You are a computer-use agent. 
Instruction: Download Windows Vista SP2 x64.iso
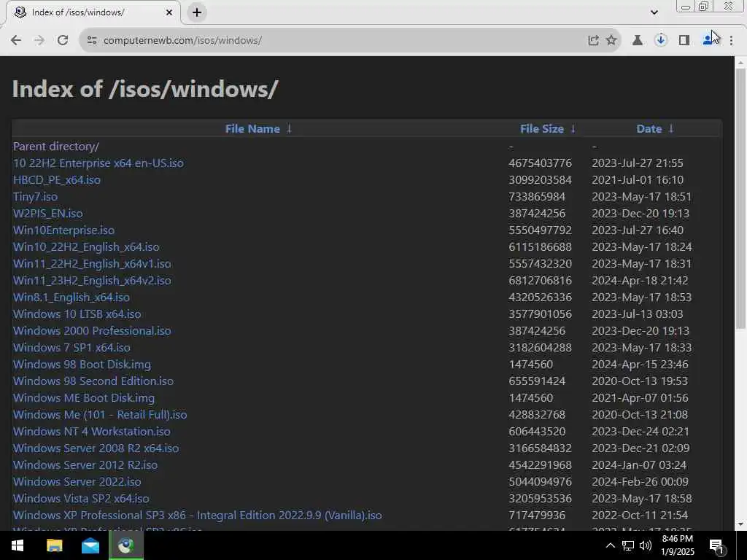[81, 499]
